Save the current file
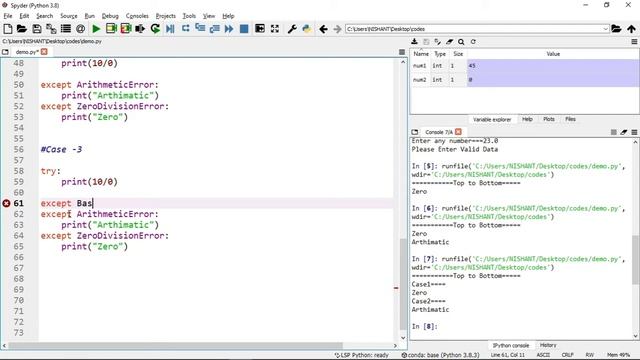This screenshot has width=640, height=360. click(x=37, y=29)
